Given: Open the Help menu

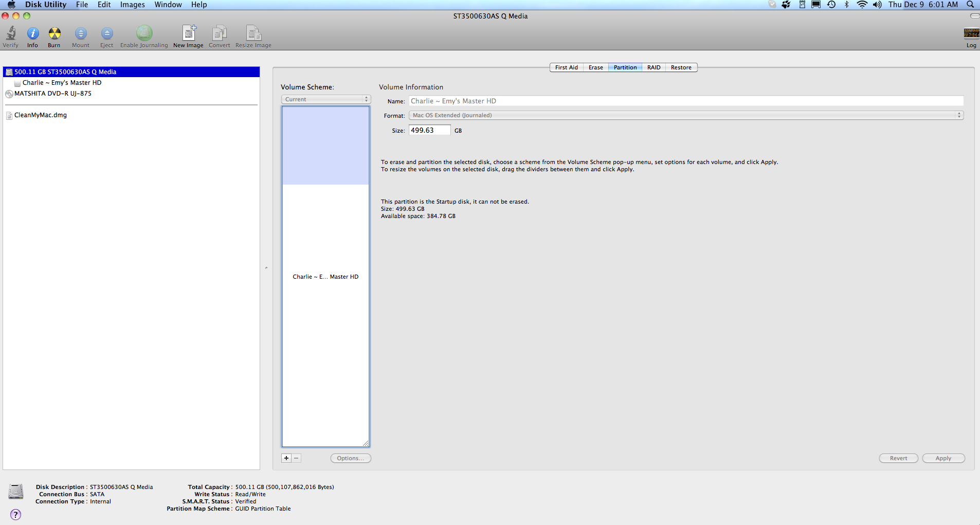Looking at the screenshot, I should 199,5.
